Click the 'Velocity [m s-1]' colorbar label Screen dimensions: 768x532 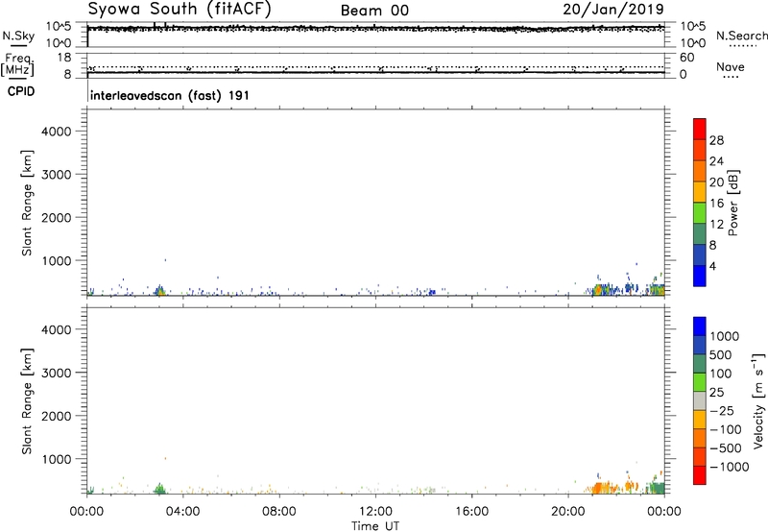click(758, 400)
